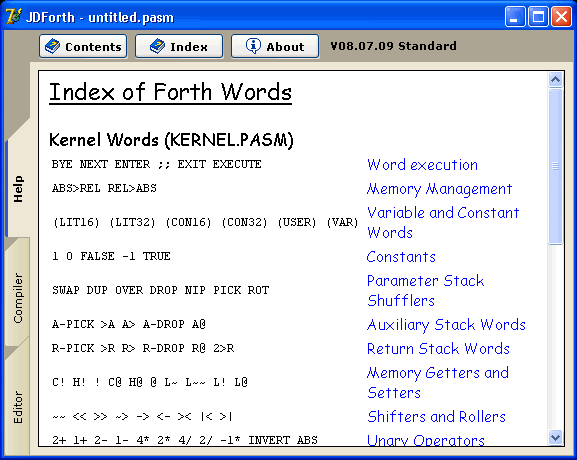Open the Contents help page
The width and height of the screenshot is (577, 460).
pyautogui.click(x=83, y=46)
